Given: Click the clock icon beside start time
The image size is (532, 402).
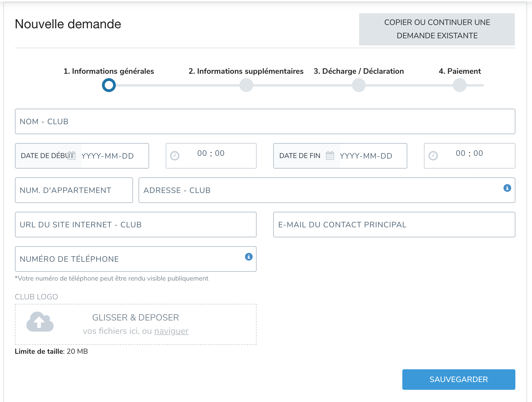Looking at the screenshot, I should 175,156.
